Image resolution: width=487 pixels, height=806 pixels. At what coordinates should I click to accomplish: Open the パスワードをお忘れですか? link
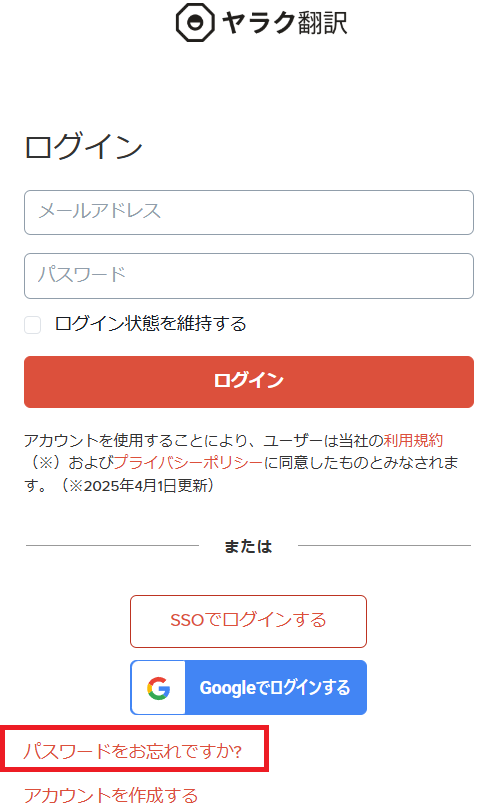coord(133,751)
